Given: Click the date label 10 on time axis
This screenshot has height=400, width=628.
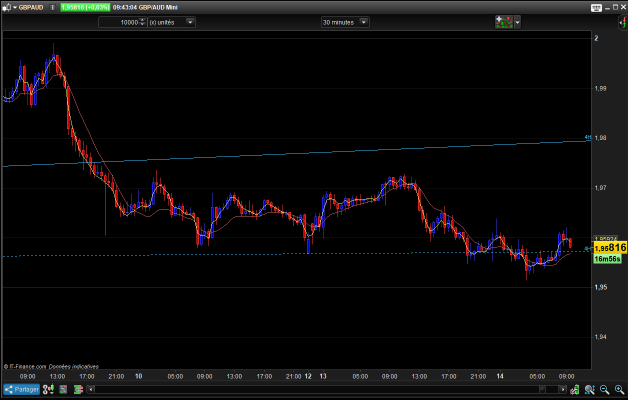Looking at the screenshot, I should click(139, 376).
